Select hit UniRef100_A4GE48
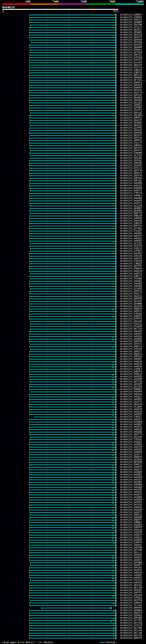Screen dimensions: 146x644 (x=131, y=337)
